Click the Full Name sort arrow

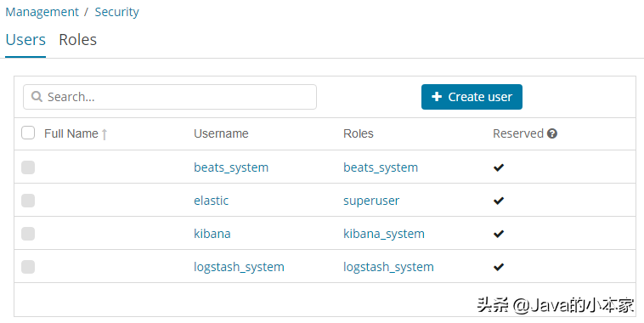point(105,134)
